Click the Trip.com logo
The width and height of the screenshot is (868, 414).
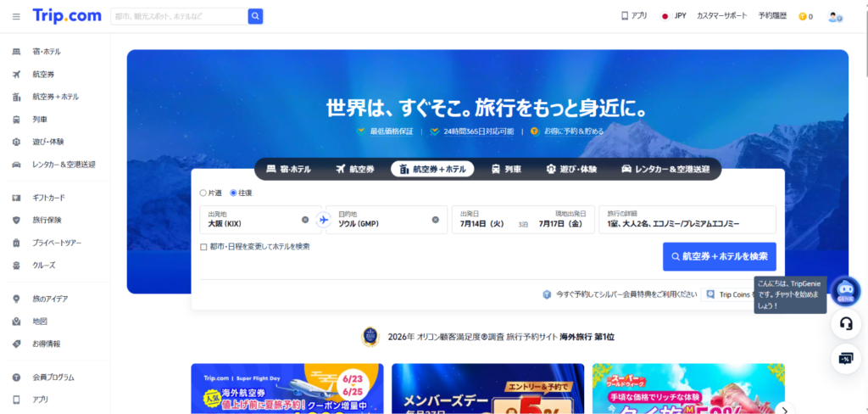point(67,16)
